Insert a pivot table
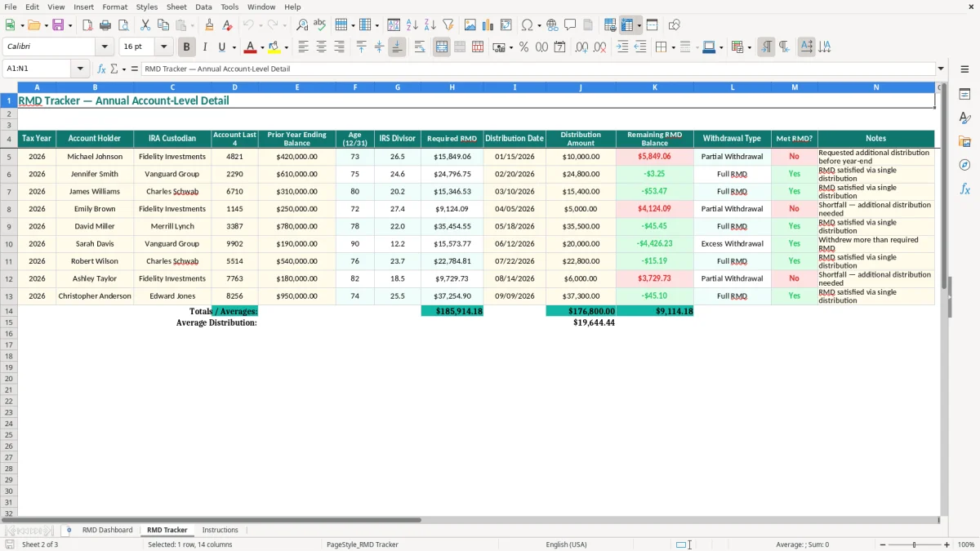 tap(506, 25)
